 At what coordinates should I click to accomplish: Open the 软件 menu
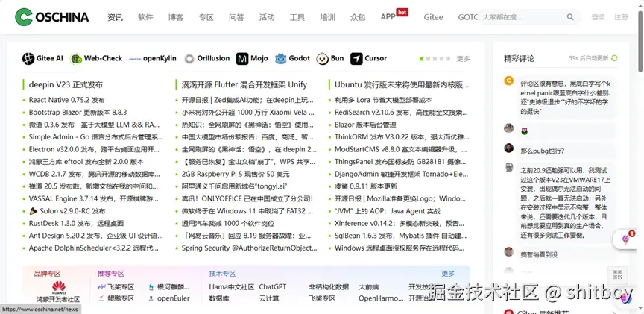(x=145, y=17)
